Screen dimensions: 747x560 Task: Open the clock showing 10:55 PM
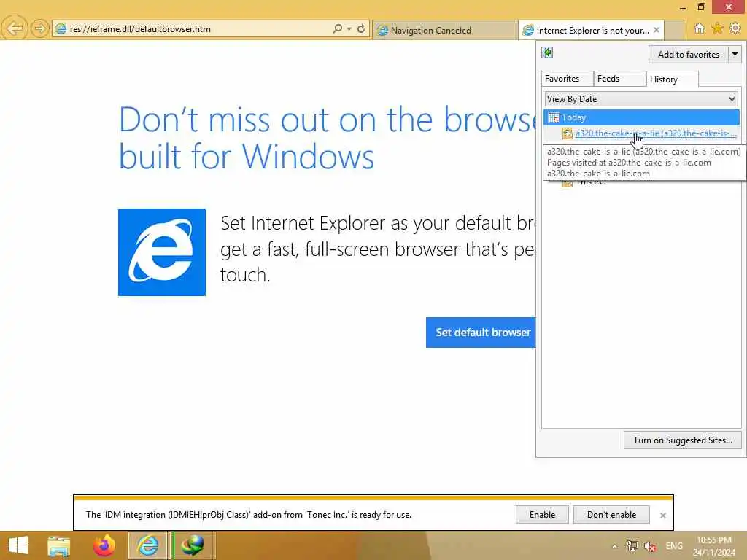pos(713,546)
